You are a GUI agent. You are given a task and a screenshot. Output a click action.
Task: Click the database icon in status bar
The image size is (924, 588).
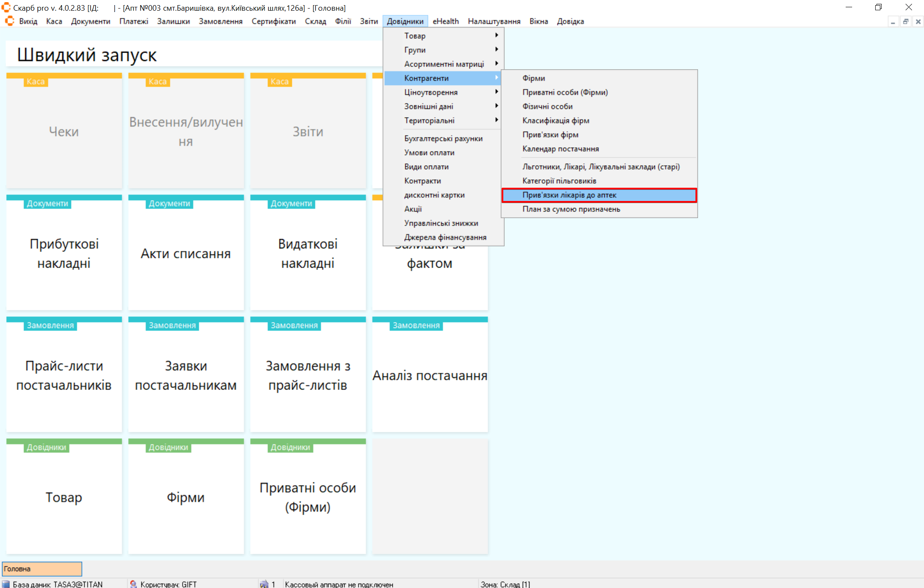6,584
